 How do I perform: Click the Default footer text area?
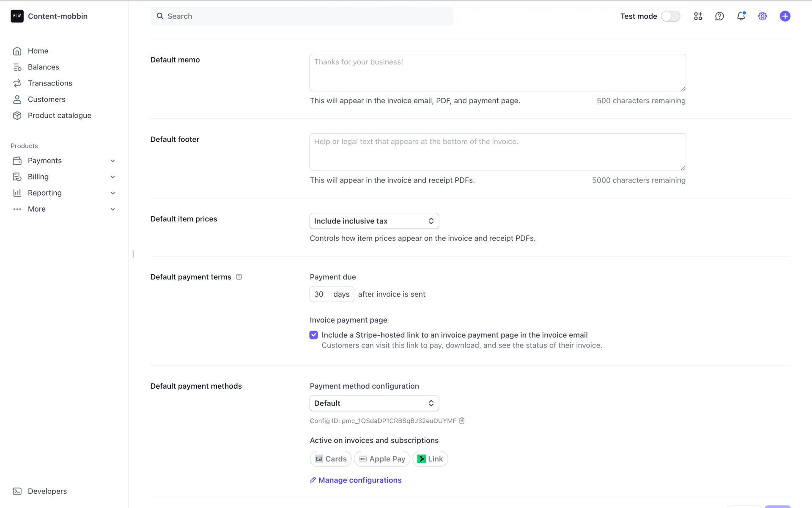click(497, 152)
